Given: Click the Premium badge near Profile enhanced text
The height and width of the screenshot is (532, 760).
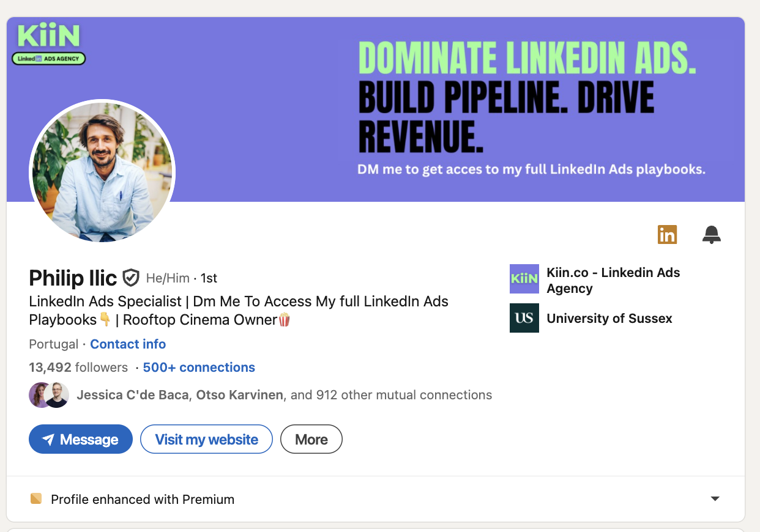Looking at the screenshot, I should [36, 498].
